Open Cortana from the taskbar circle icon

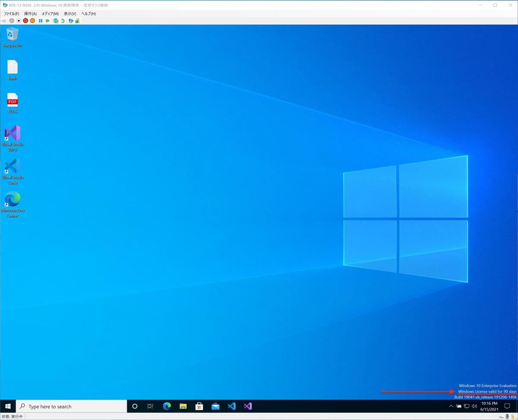click(135, 406)
